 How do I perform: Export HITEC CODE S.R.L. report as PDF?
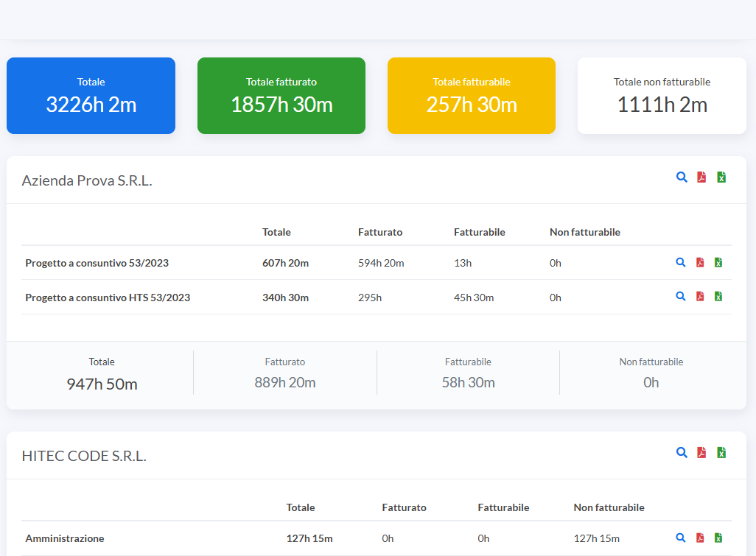pos(701,452)
